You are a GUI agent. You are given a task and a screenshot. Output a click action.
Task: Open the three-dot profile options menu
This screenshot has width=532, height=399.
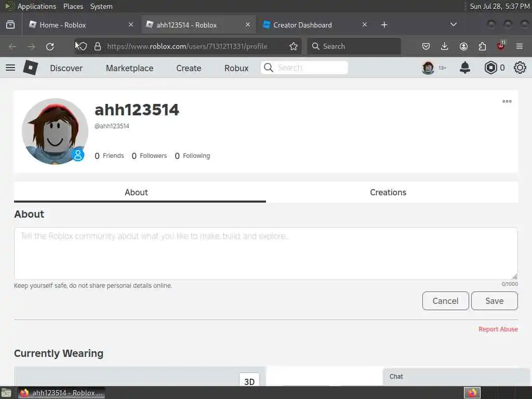click(507, 101)
